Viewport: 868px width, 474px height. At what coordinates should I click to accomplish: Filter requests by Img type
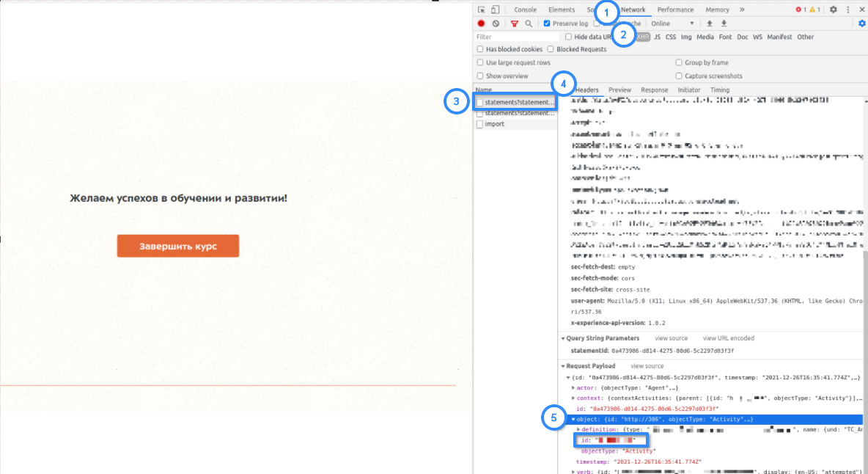click(686, 37)
